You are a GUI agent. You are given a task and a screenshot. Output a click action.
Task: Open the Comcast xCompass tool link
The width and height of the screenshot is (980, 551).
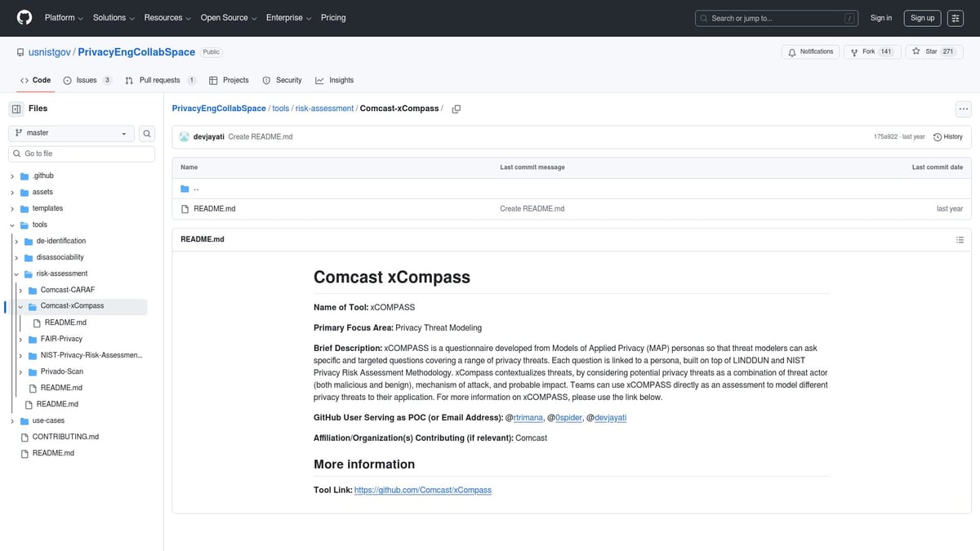pyautogui.click(x=422, y=490)
